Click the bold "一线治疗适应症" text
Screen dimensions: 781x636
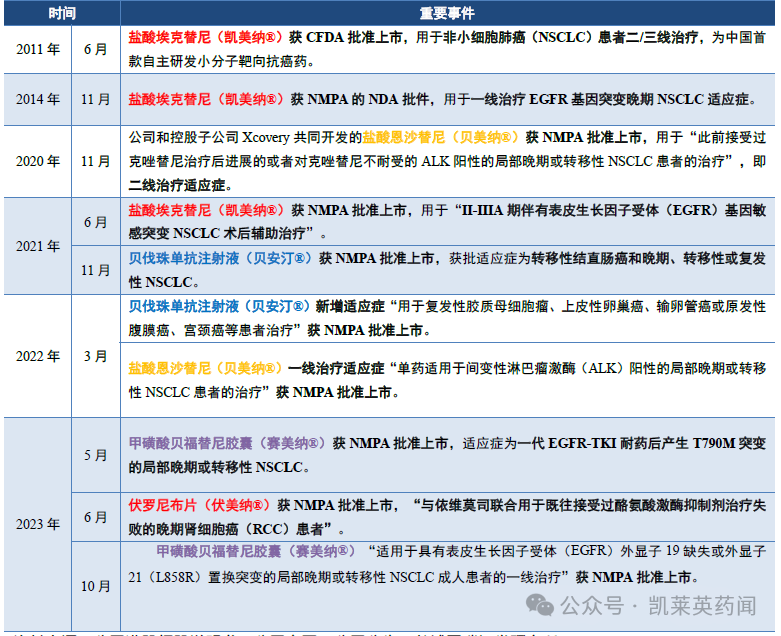click(x=336, y=368)
